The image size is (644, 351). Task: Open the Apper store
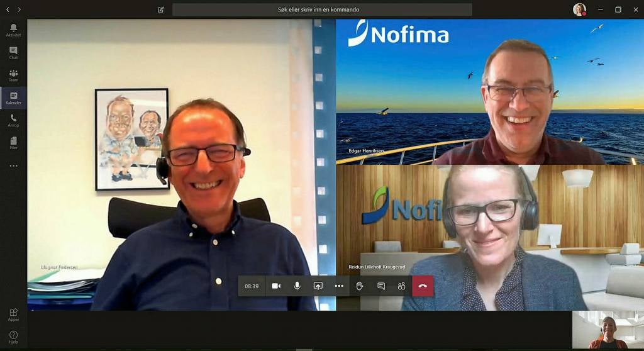13,315
